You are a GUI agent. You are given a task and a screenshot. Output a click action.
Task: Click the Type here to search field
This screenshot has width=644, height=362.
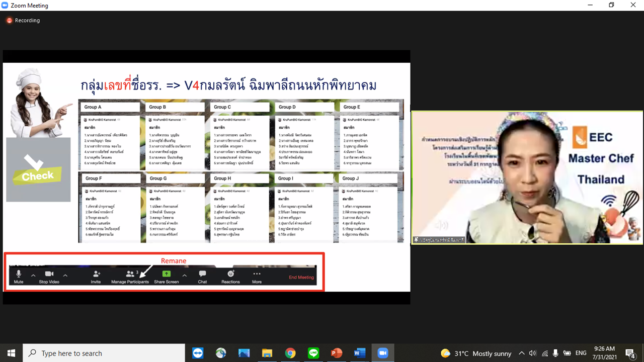pos(101,352)
